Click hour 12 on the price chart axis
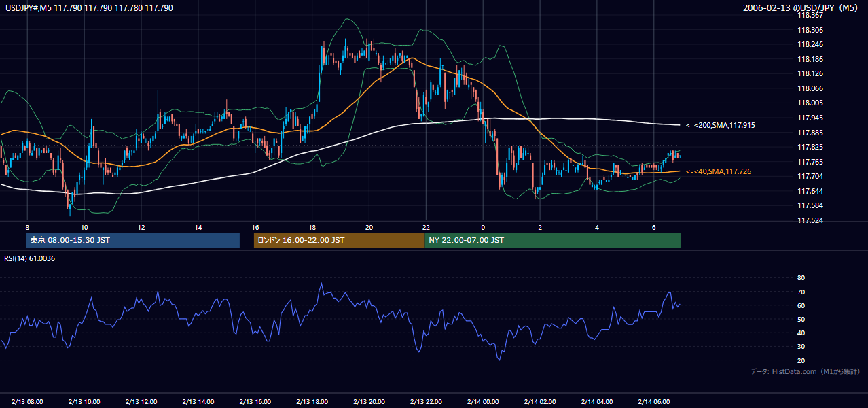 (141, 227)
